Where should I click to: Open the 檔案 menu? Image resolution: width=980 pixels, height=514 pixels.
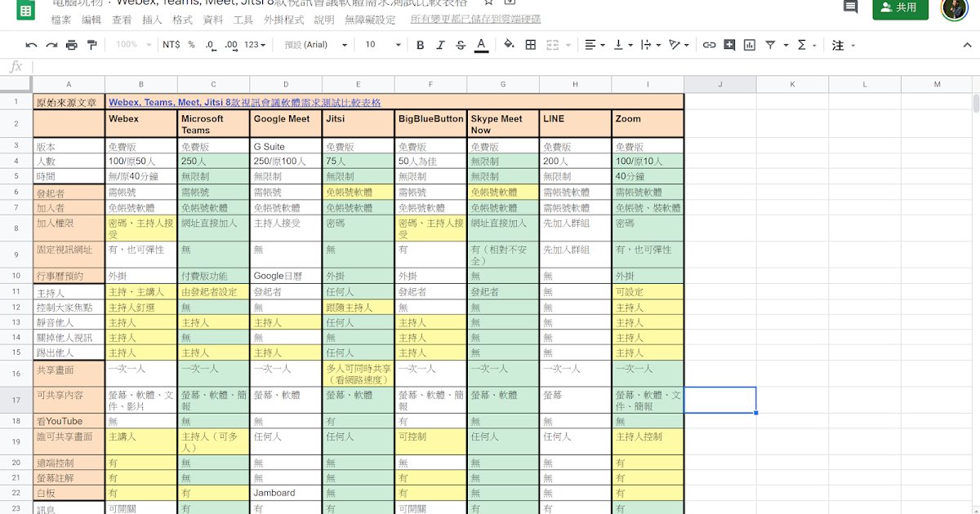coord(61,20)
